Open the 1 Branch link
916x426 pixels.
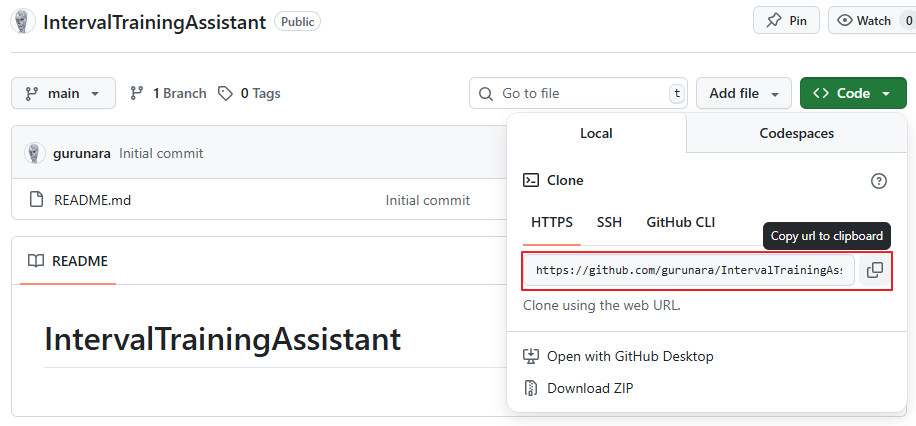(168, 93)
